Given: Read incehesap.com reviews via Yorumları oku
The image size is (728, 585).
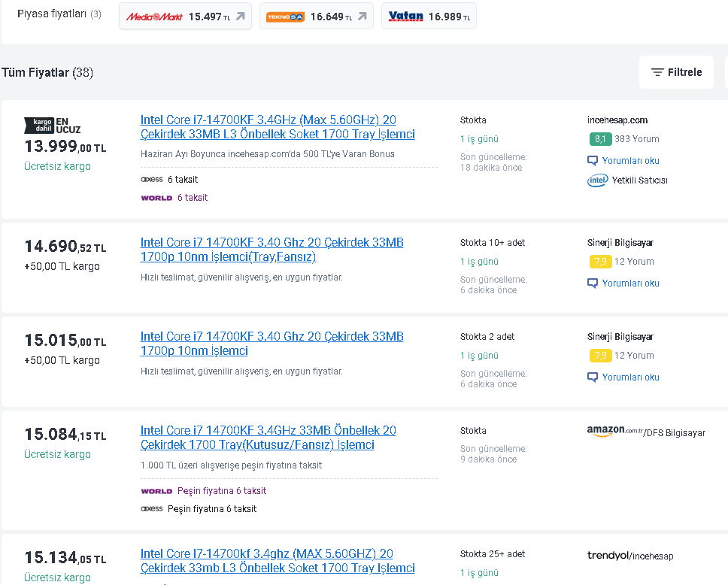Looking at the screenshot, I should click(630, 161).
